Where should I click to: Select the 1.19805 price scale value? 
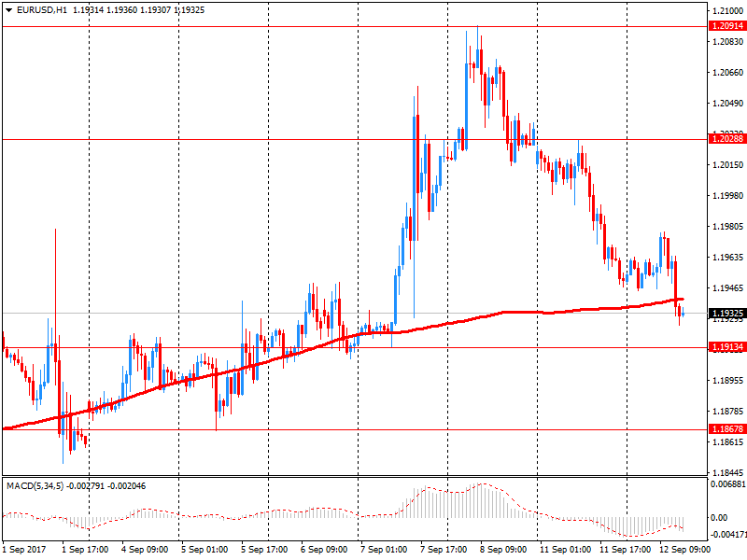click(x=727, y=226)
